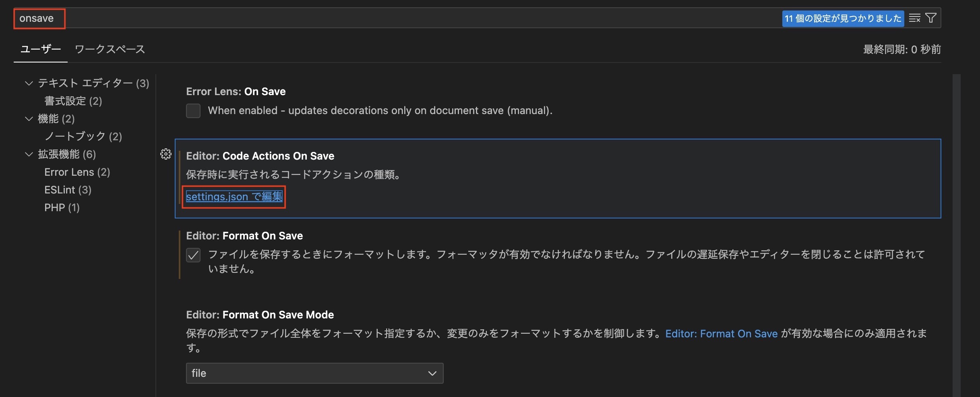980x397 pixels.
Task: Follow the Editor: Format On Save link
Action: tap(721, 333)
